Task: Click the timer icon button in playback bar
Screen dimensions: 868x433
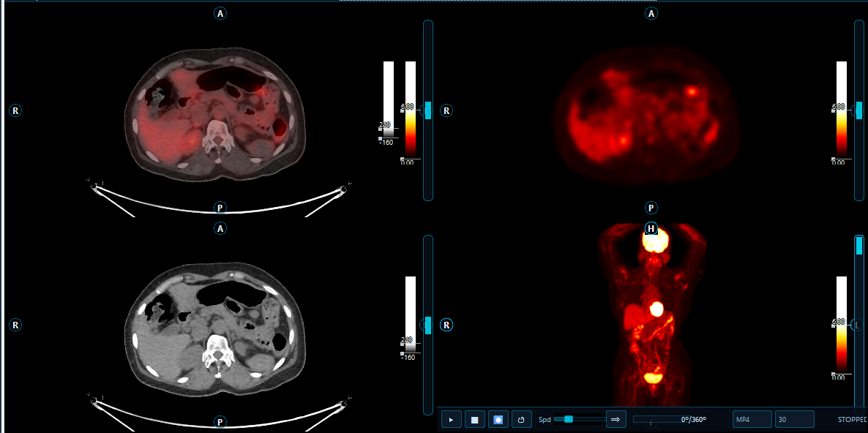Action: coord(522,420)
